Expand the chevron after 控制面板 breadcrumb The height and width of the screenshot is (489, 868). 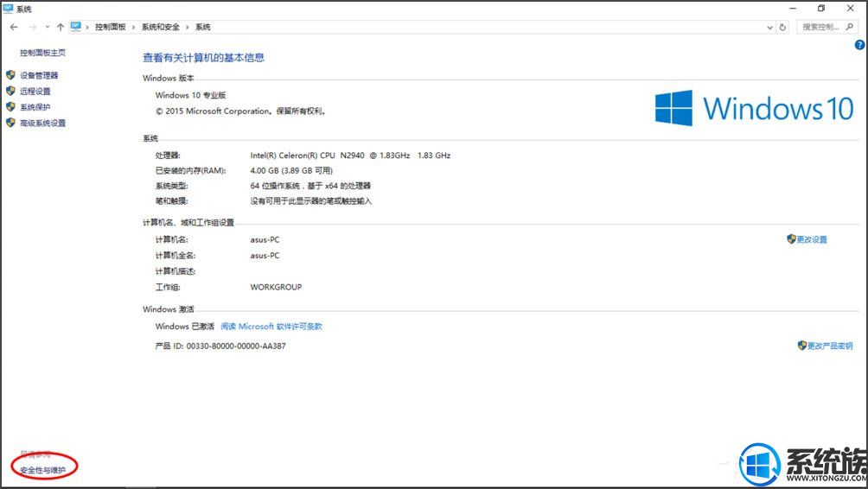point(133,27)
